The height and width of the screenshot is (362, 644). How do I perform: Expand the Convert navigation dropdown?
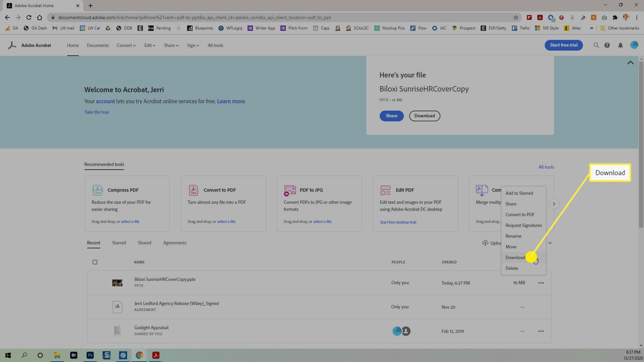(x=126, y=45)
